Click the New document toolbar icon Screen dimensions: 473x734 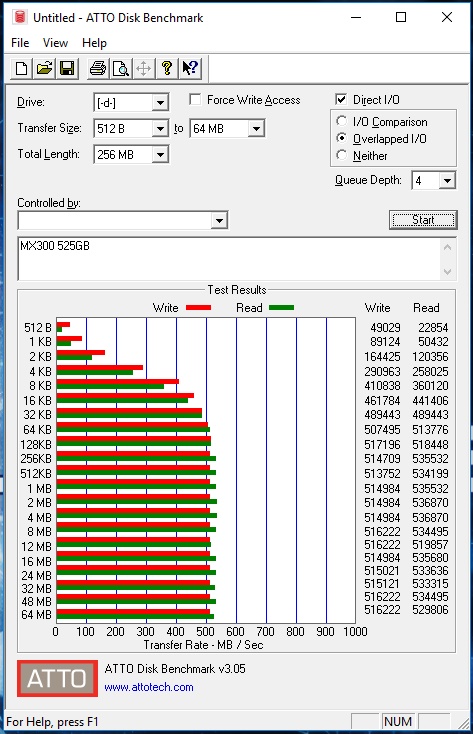coord(22,69)
